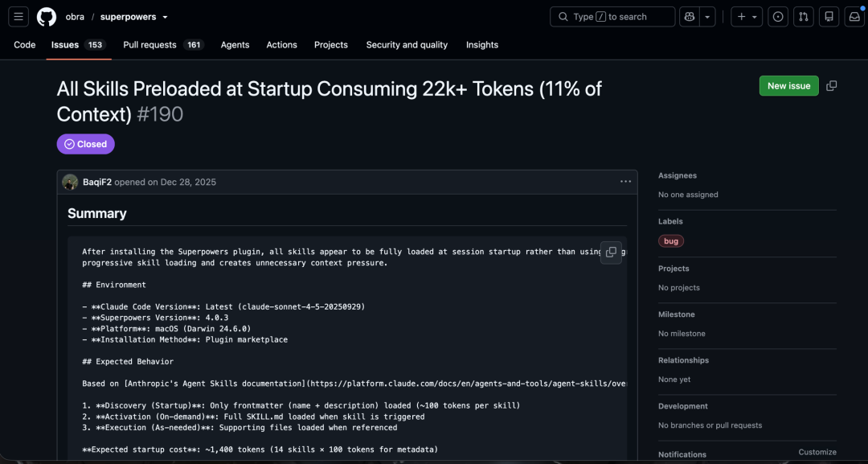Image resolution: width=868 pixels, height=464 pixels.
Task: Switch to the Insights tab
Action: 481,45
